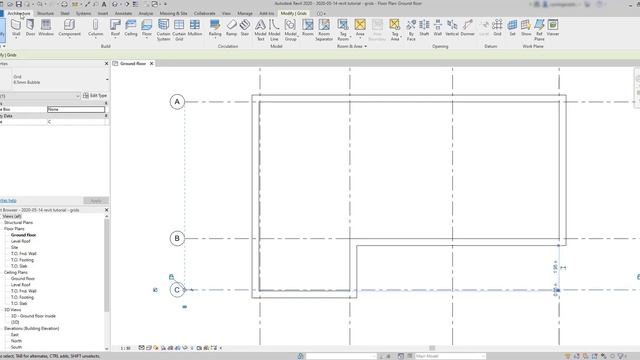Open 3D - Ground floor inside view

pyautogui.click(x=33, y=316)
